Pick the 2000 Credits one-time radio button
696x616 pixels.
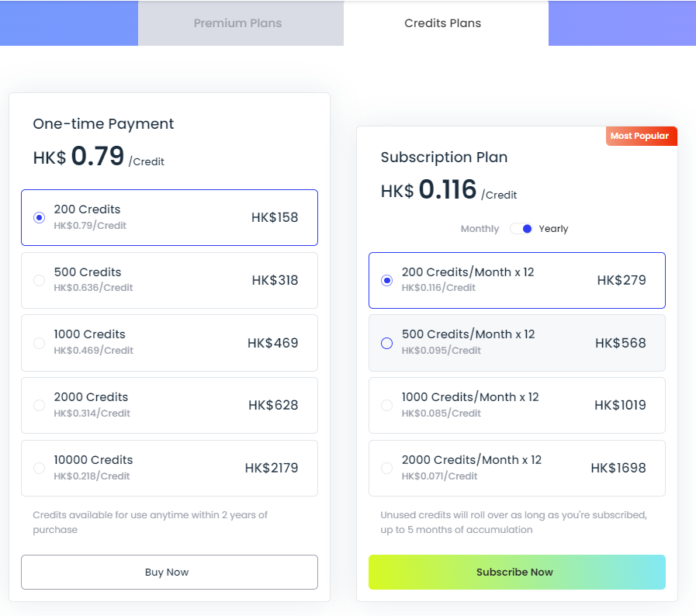pos(39,405)
